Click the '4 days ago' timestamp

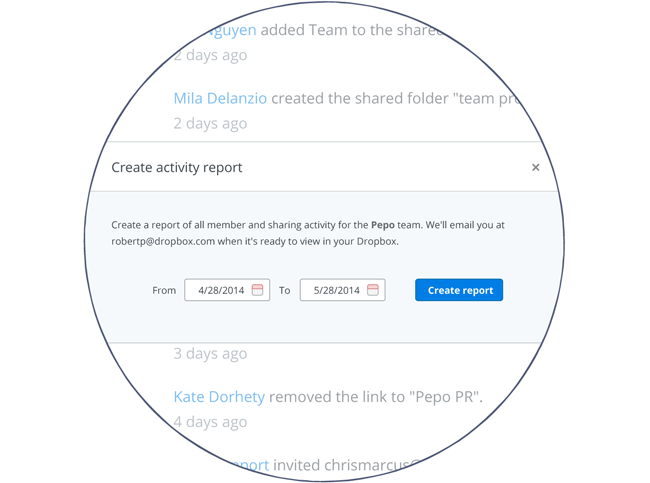click(x=210, y=422)
